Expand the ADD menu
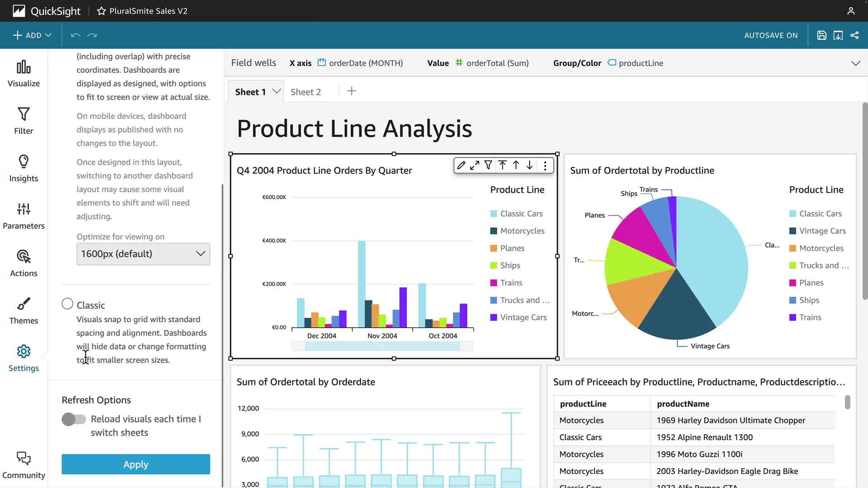 [x=32, y=35]
